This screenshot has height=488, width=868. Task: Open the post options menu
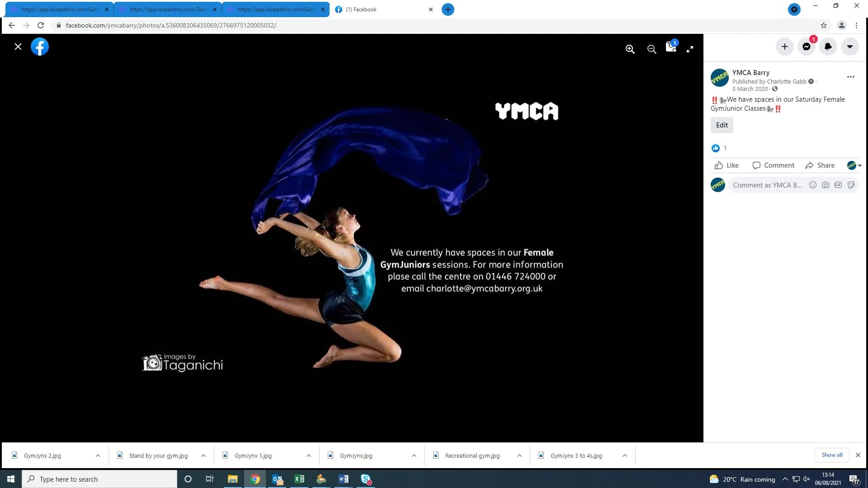tap(851, 77)
